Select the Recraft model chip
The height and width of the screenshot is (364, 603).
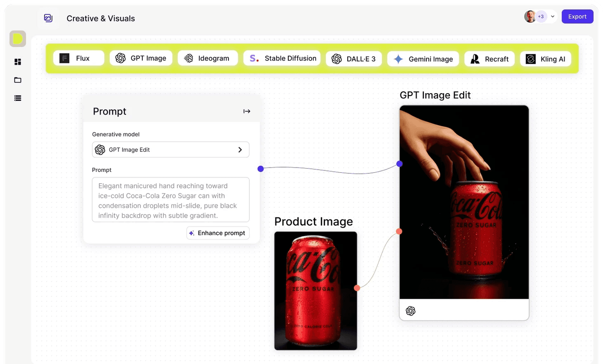[x=489, y=59]
